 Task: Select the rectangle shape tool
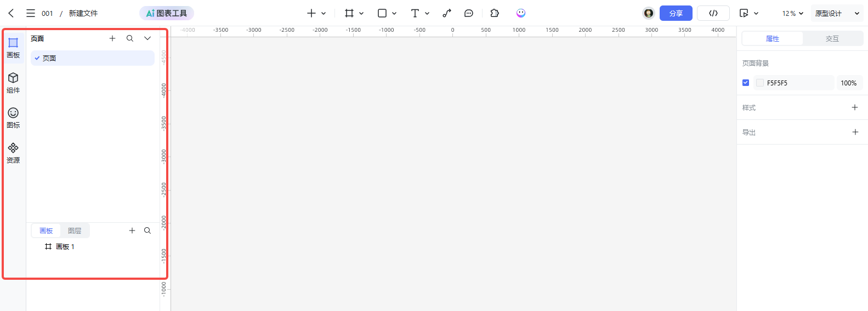point(382,13)
